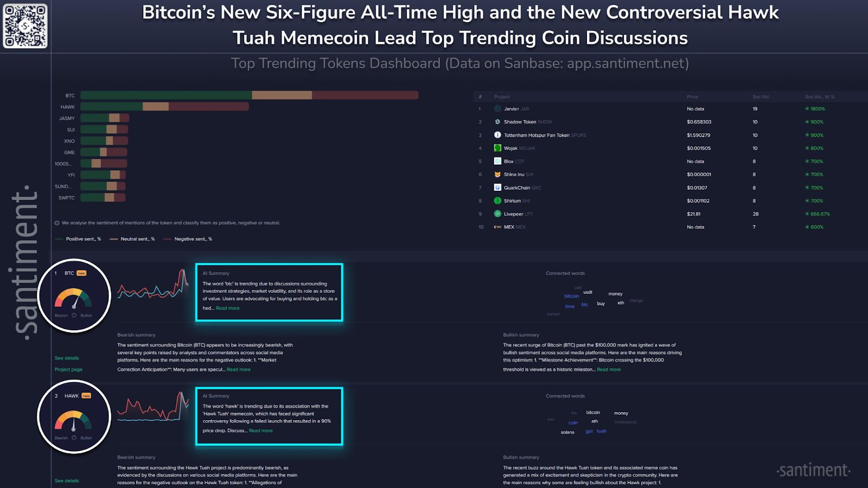The width and height of the screenshot is (868, 488).
Task: Expand Read more in HAWK AI Summary
Action: tap(261, 431)
